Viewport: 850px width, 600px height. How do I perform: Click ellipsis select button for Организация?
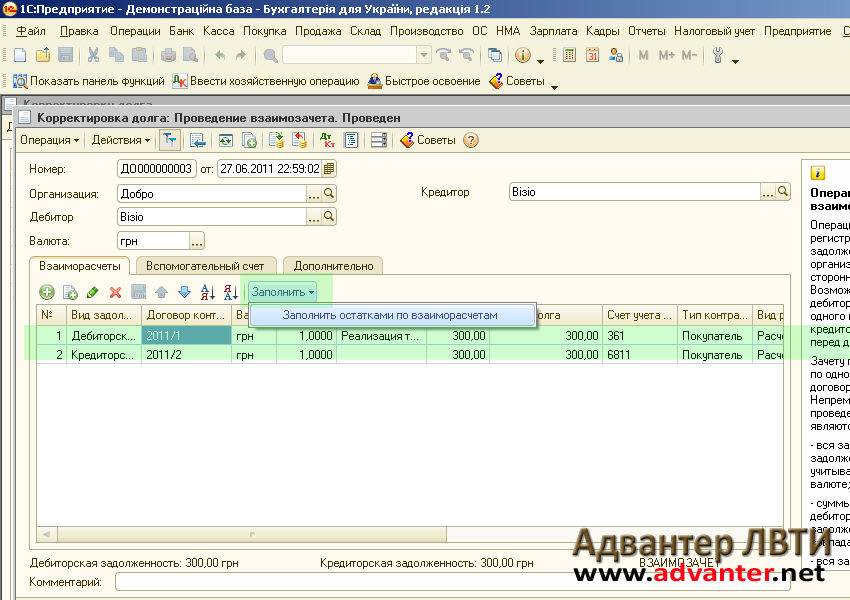coord(314,194)
